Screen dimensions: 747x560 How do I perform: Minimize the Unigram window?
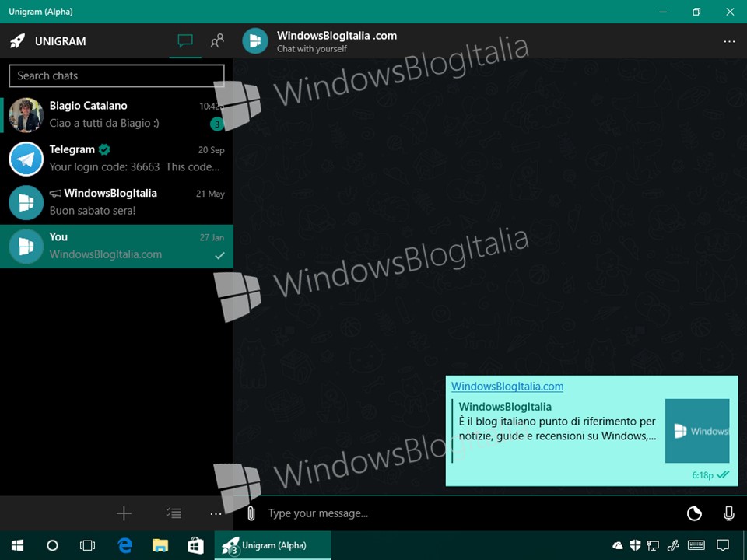663,12
